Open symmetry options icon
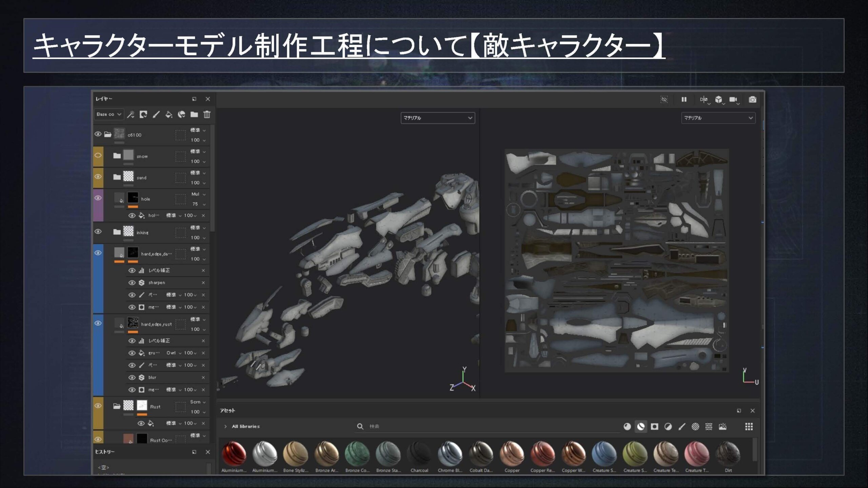Image resolution: width=868 pixels, height=488 pixels. point(704,99)
